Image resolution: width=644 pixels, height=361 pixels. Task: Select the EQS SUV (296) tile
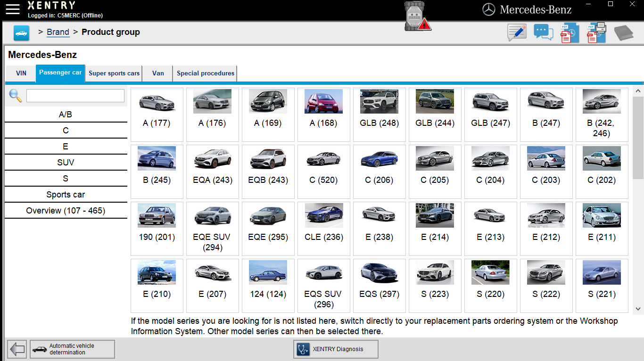[324, 286]
